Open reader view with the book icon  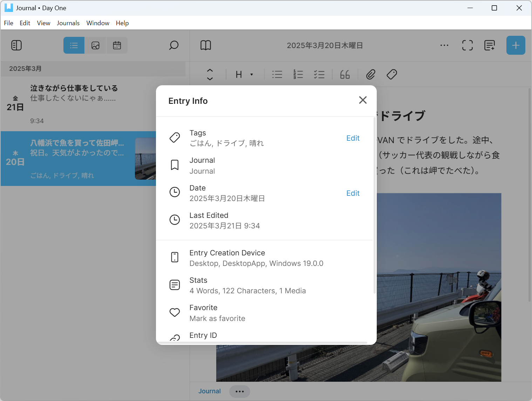point(206,45)
